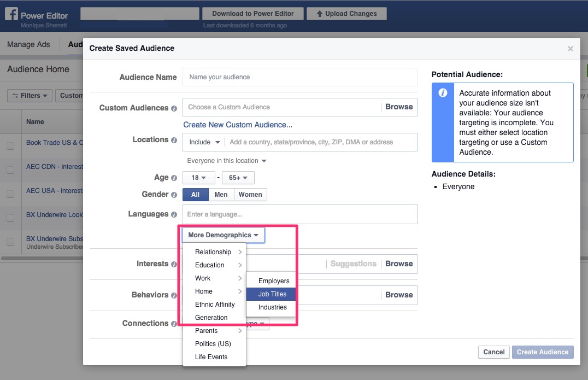This screenshot has width=588, height=380.
Task: Click info icon beside Locations label
Action: tap(174, 140)
